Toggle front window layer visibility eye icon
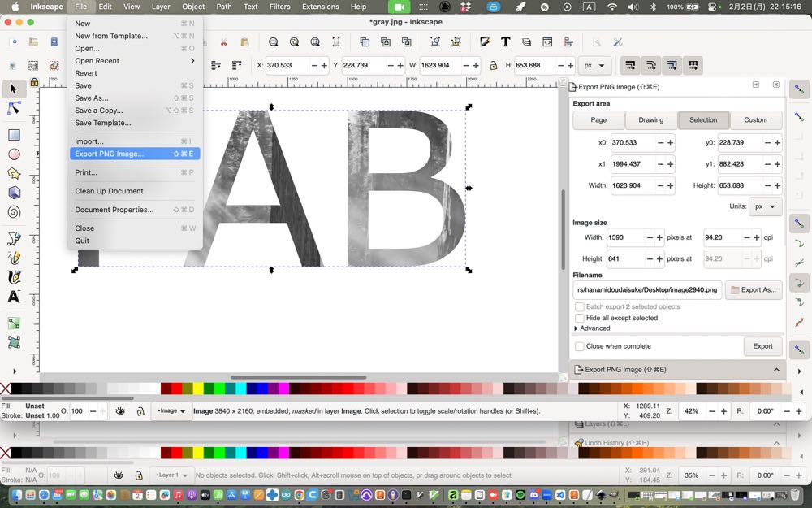Screen dimensions: 812x508 tap(120, 411)
